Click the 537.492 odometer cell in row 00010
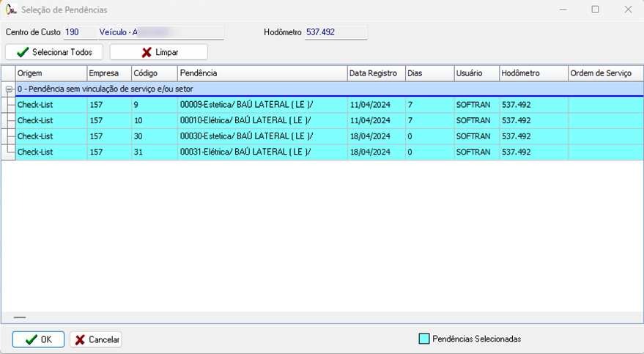This screenshot has width=644, height=354. (x=534, y=120)
